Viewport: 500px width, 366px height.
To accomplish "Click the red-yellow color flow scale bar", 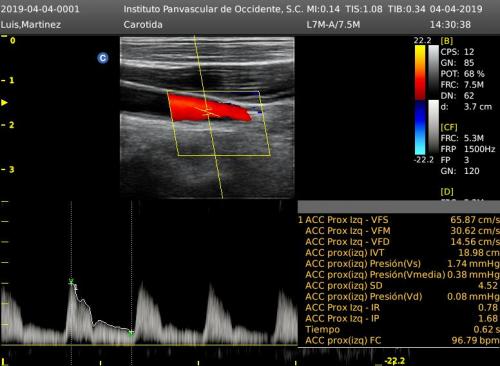I will tap(420, 72).
